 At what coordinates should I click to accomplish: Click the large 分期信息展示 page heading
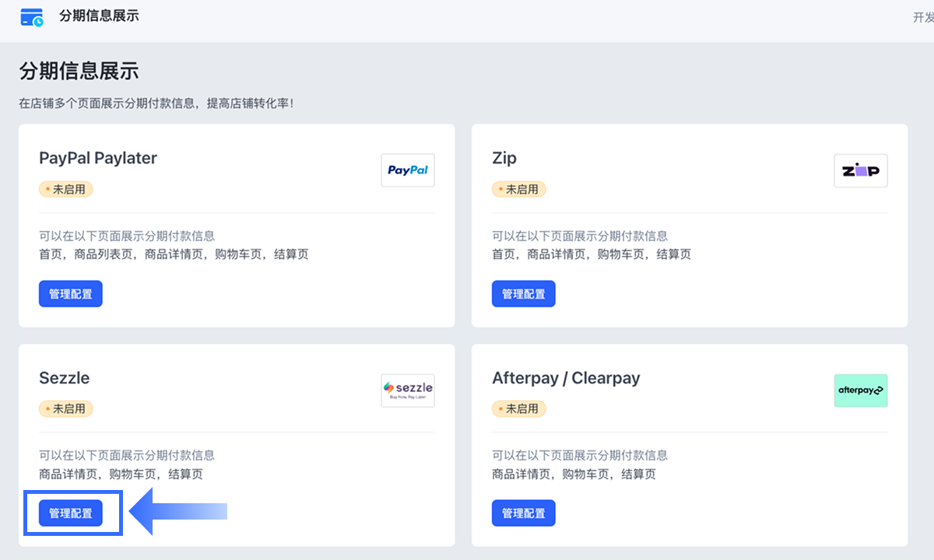pos(79,72)
